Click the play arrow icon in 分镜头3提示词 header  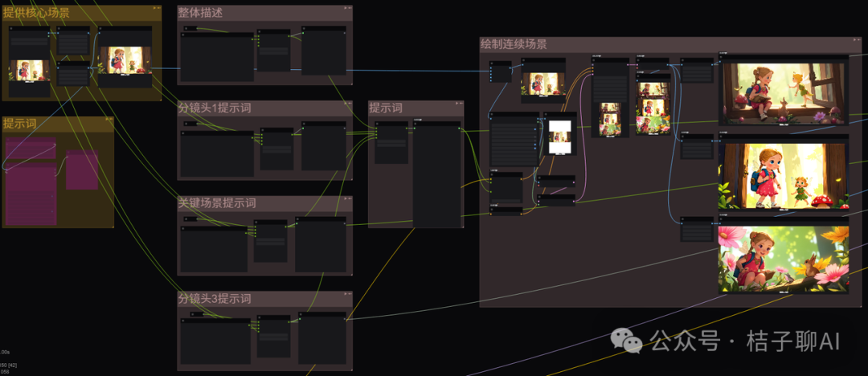[345, 294]
